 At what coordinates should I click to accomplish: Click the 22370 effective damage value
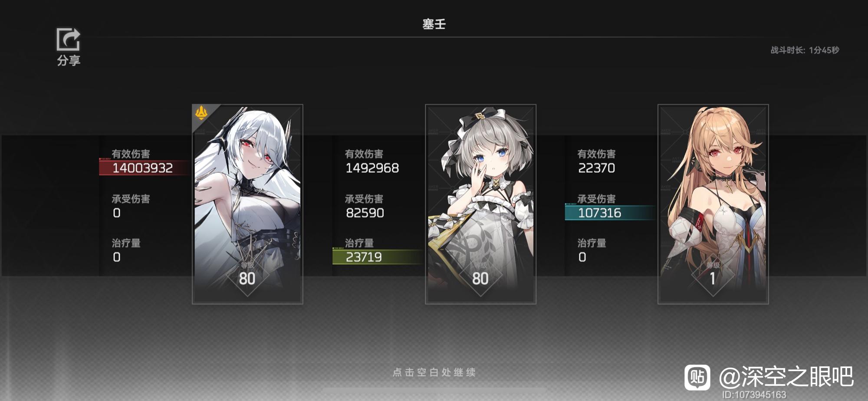596,168
